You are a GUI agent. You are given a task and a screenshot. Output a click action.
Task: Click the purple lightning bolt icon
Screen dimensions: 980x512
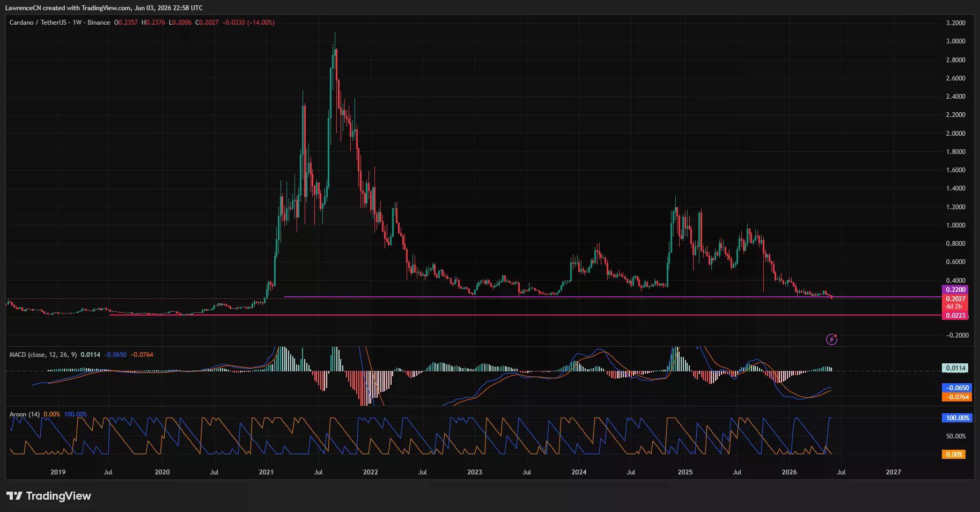pyautogui.click(x=831, y=339)
